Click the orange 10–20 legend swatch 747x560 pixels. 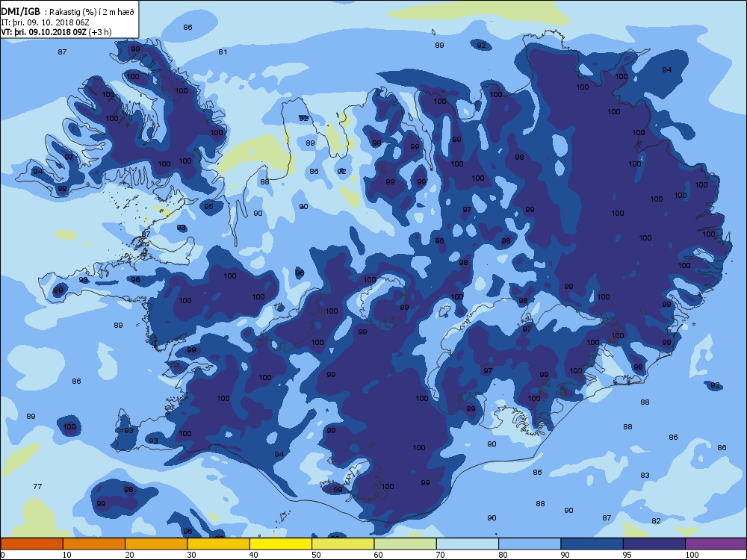point(94,544)
